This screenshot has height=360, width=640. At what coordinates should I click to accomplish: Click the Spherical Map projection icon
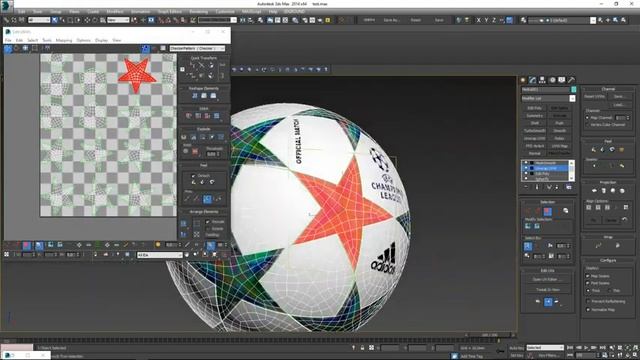point(613,191)
